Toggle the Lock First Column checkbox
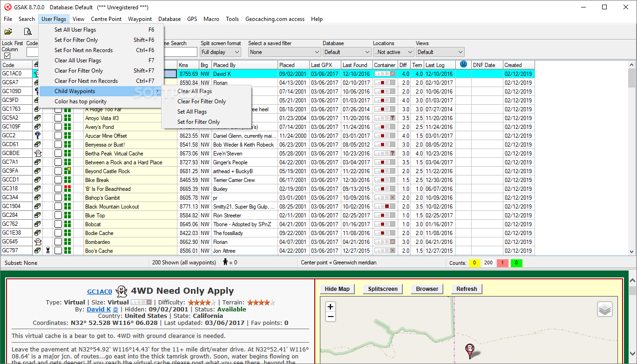 7,55
